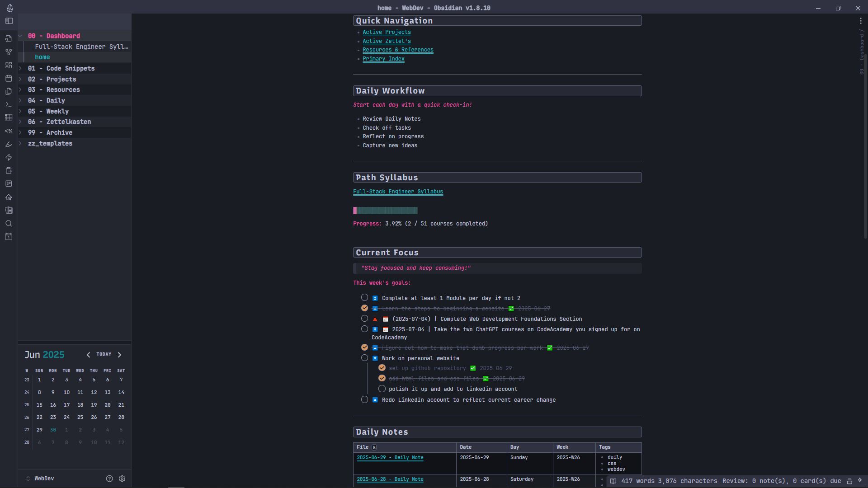Image resolution: width=868 pixels, height=488 pixels.
Task: Open settings gear next to WebDev
Action: (122, 479)
